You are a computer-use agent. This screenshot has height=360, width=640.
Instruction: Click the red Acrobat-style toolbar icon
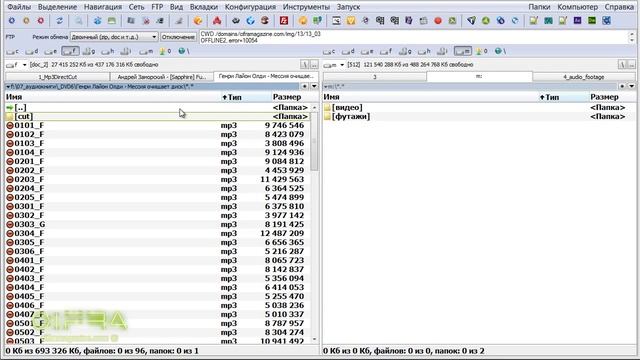coord(217,20)
